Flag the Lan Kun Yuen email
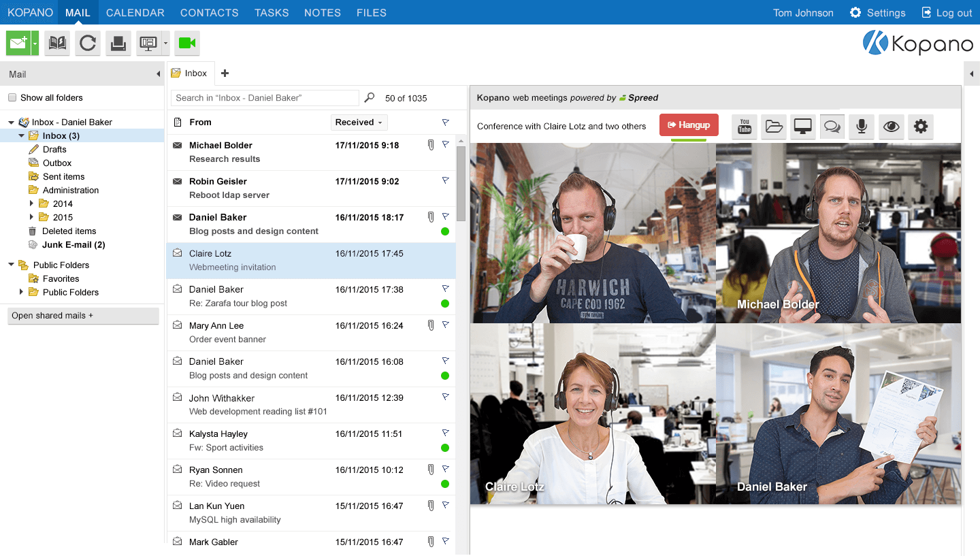The height and width of the screenshot is (556, 980). pyautogui.click(x=446, y=505)
